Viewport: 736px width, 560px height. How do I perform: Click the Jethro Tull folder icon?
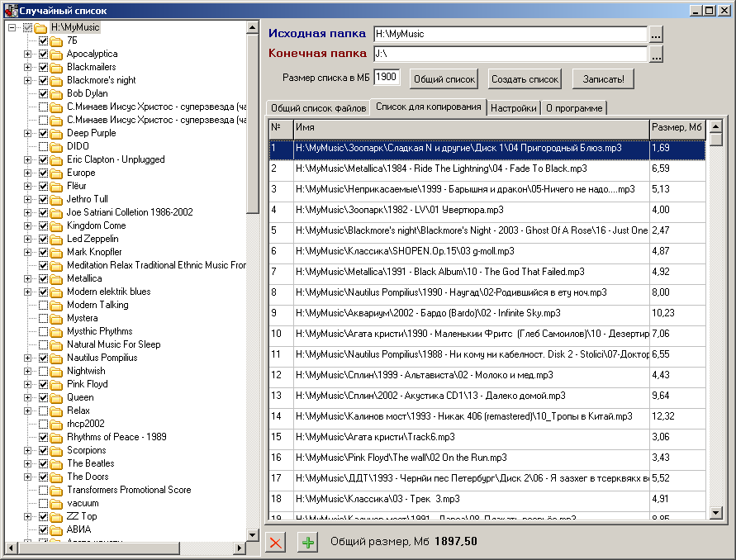(x=56, y=200)
